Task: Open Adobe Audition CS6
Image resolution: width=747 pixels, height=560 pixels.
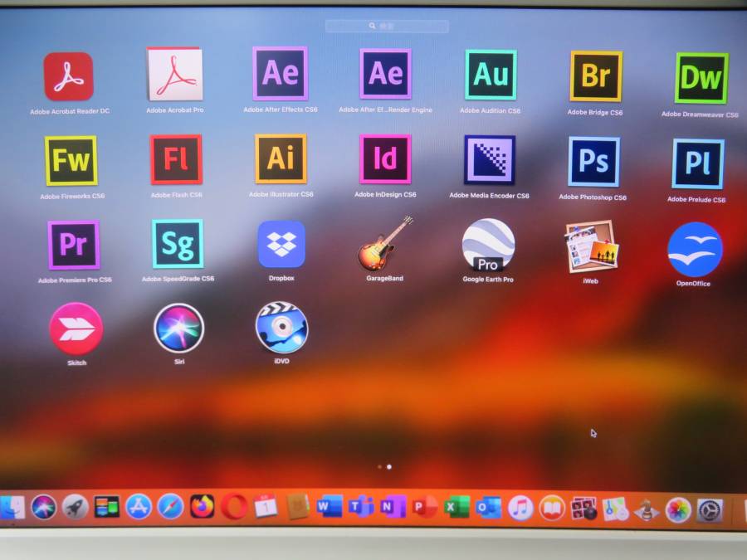Action: click(491, 75)
